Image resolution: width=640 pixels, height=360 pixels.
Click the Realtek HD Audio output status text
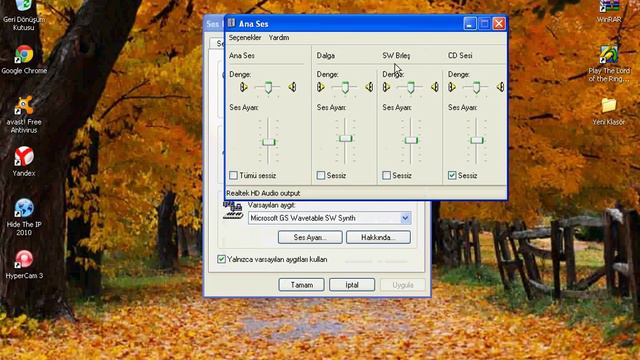[263, 193]
